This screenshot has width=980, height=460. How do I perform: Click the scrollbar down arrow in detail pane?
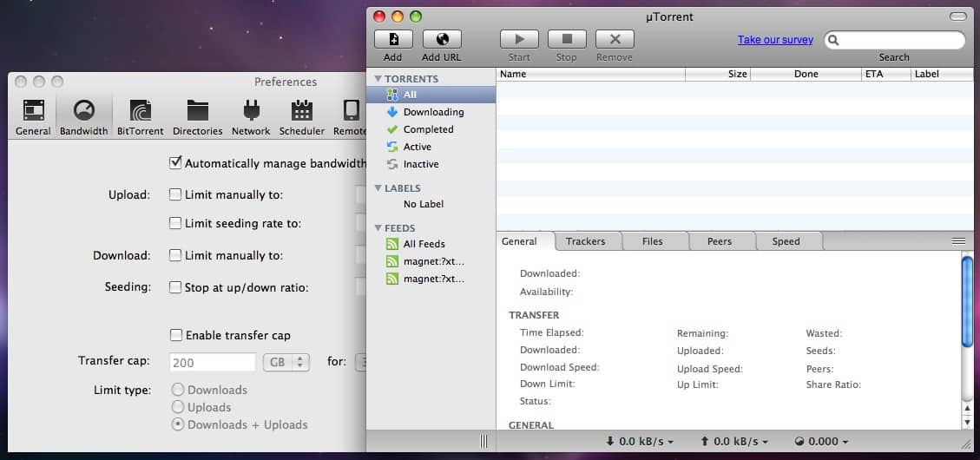967,421
